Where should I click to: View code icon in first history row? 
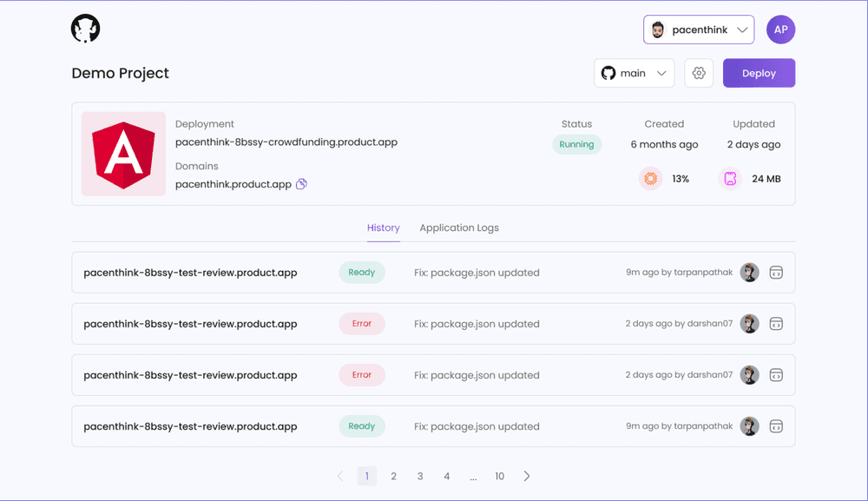[x=776, y=273]
